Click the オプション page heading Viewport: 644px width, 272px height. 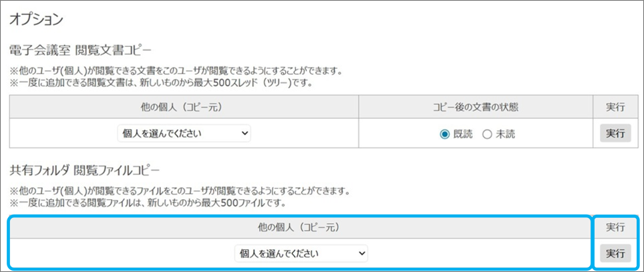[35, 19]
